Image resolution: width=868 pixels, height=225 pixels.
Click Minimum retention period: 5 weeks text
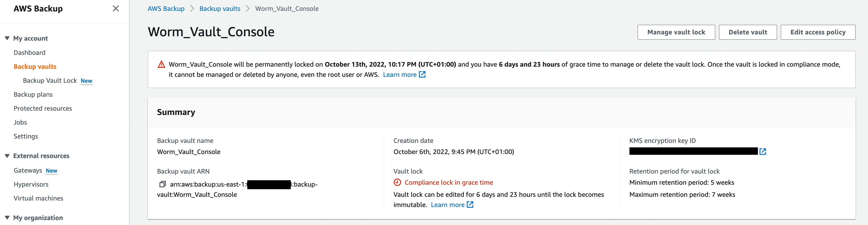pyautogui.click(x=681, y=182)
